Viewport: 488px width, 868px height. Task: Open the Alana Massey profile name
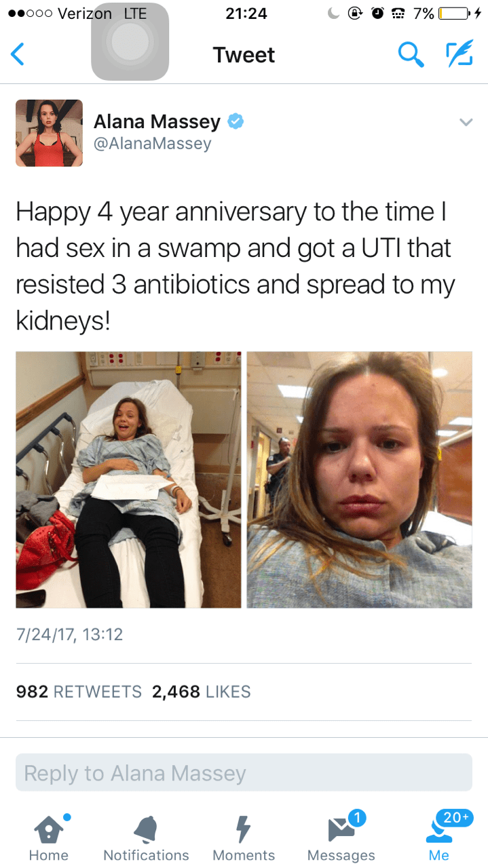pos(157,121)
